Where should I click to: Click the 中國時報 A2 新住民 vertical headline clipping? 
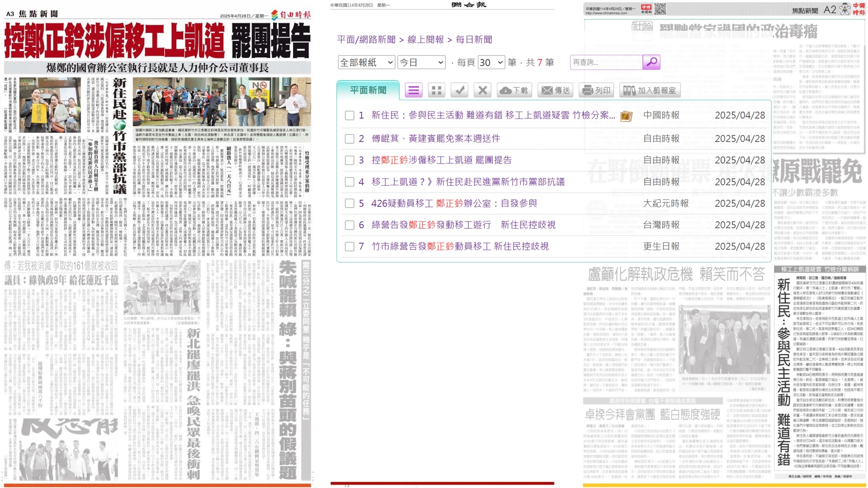(x=784, y=372)
